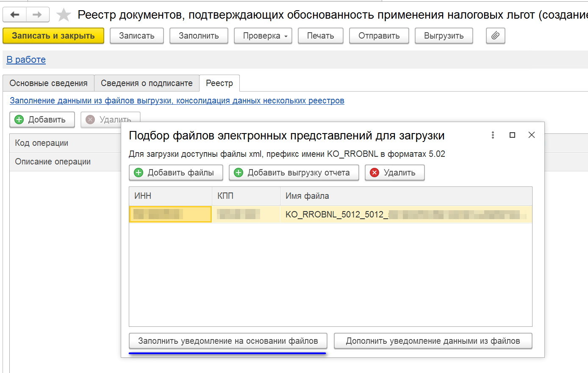Click Заполнить уведомление на основании файлов
588x373 pixels.
click(228, 341)
